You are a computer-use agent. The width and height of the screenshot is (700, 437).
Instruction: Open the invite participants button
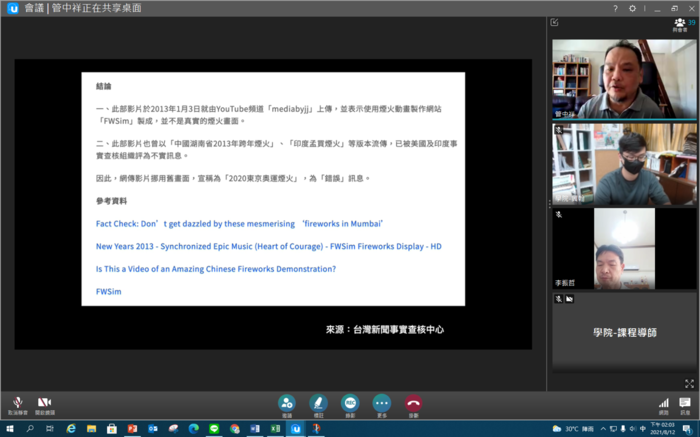(287, 406)
